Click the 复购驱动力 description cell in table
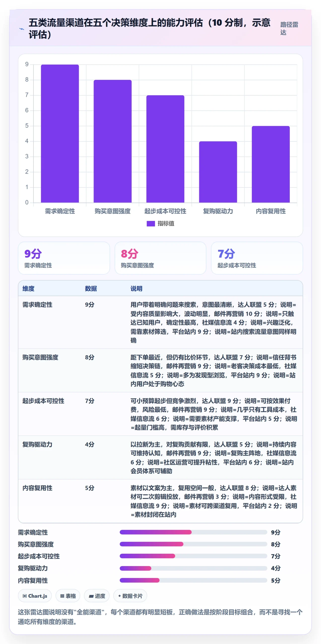Screen dimensions: 321x644 click(213, 458)
